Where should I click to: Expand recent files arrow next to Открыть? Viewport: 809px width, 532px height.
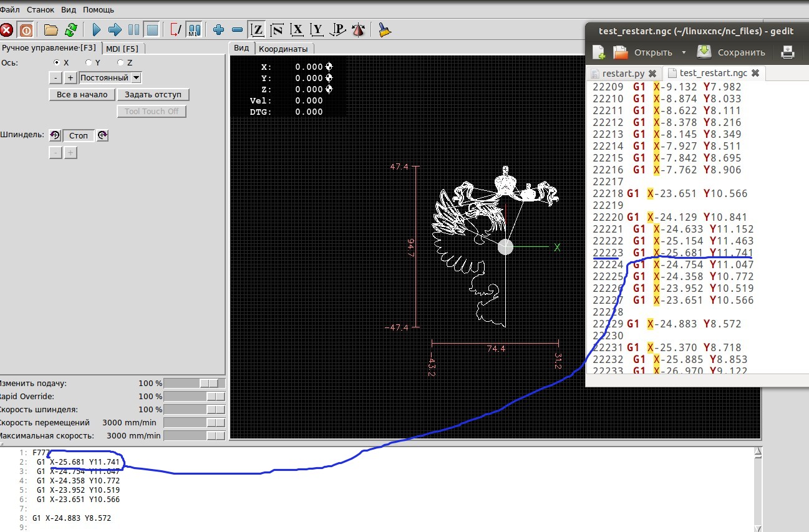coord(684,52)
